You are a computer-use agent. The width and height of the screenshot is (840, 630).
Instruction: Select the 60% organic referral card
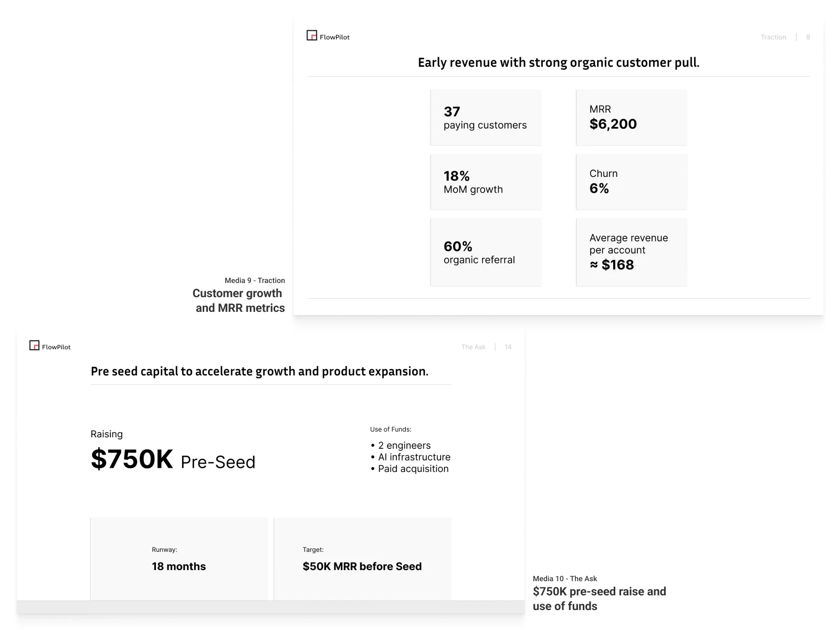485,252
